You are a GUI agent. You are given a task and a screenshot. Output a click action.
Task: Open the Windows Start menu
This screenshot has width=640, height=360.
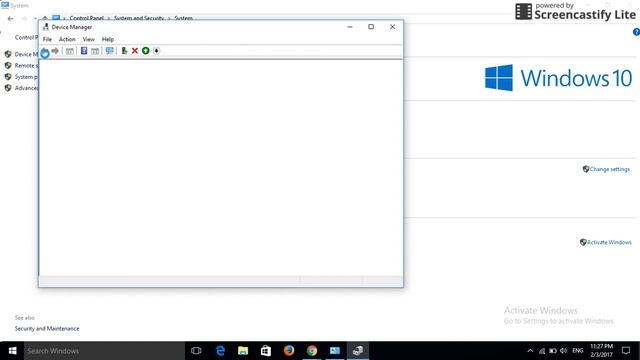click(x=12, y=351)
